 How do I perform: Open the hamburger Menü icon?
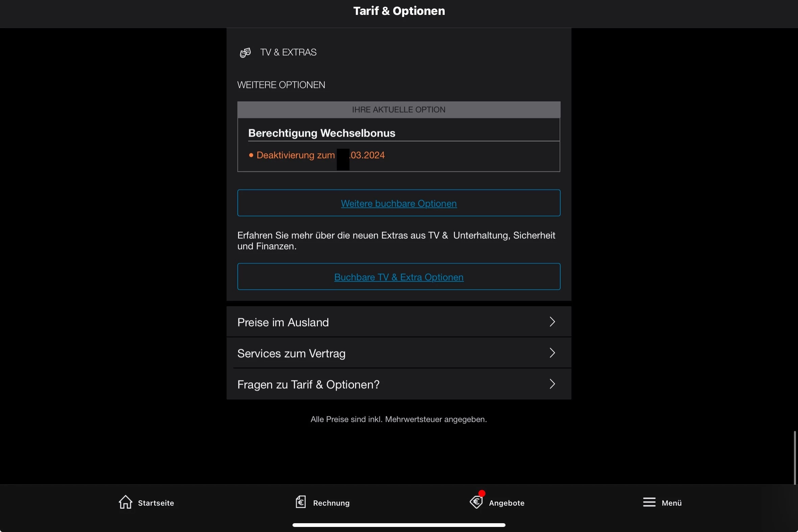click(649, 502)
